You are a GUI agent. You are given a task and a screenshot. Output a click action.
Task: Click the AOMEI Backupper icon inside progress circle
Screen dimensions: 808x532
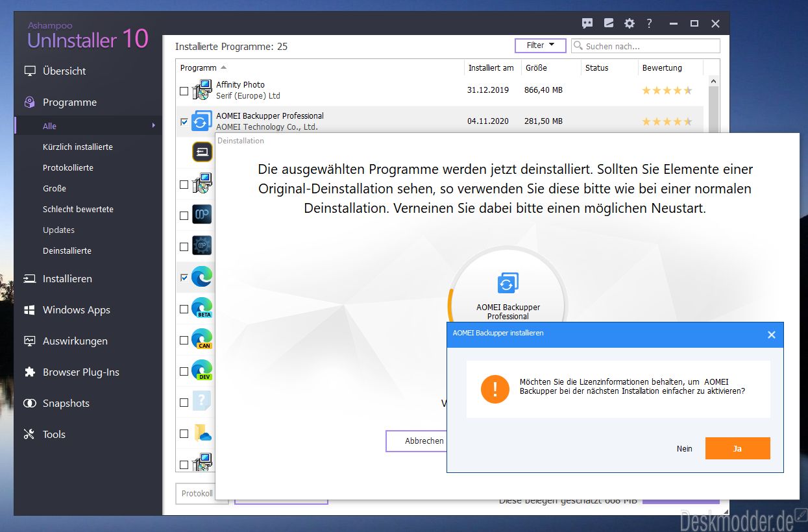(x=508, y=283)
